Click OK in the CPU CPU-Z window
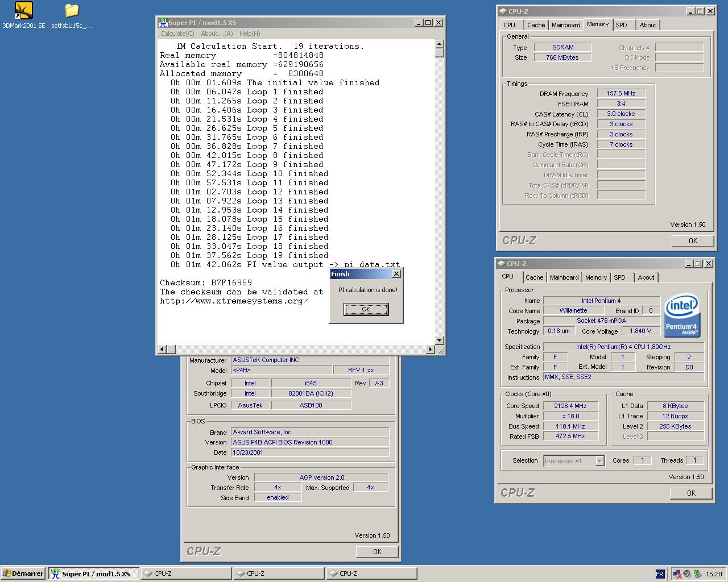The height and width of the screenshot is (582, 728). pyautogui.click(x=691, y=493)
